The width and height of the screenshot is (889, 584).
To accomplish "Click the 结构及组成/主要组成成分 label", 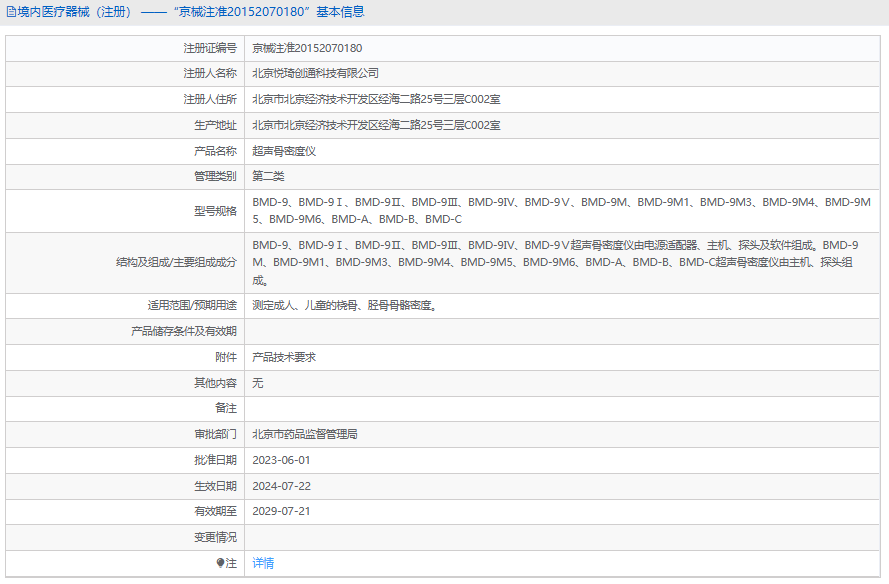I will click(x=176, y=263).
